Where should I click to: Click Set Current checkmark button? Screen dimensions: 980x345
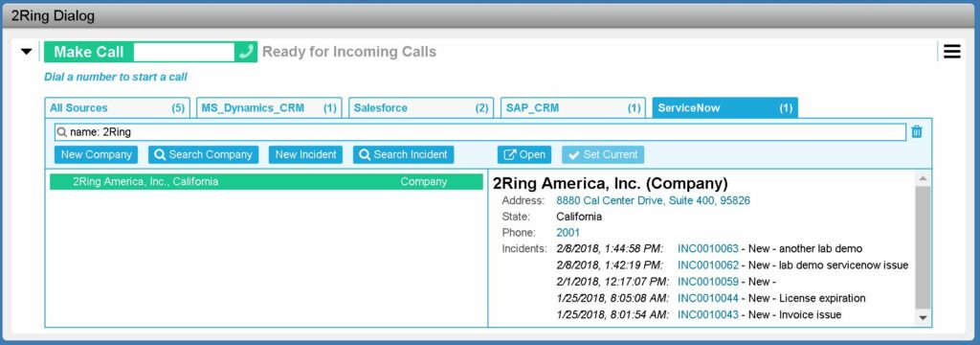603,154
